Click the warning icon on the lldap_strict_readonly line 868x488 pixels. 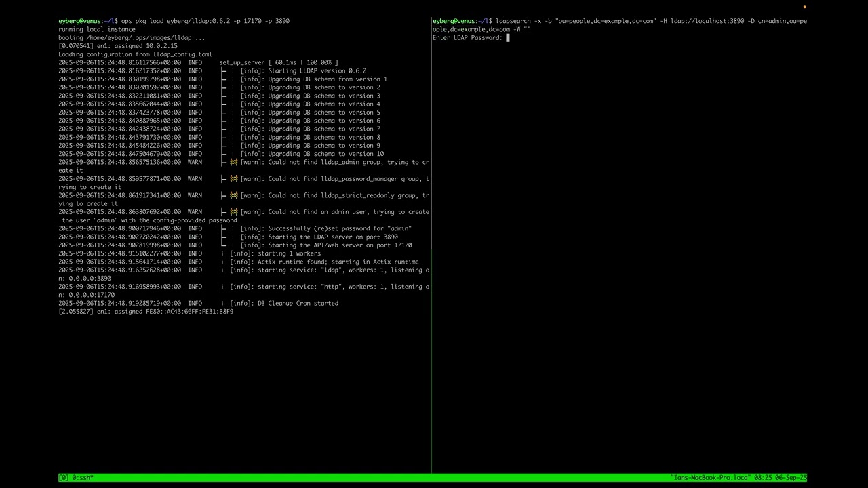tap(234, 195)
